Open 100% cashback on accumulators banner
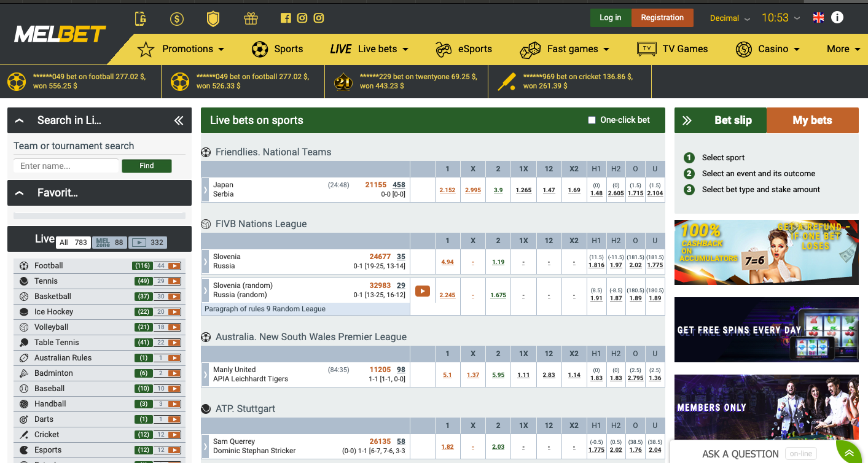 (x=766, y=252)
